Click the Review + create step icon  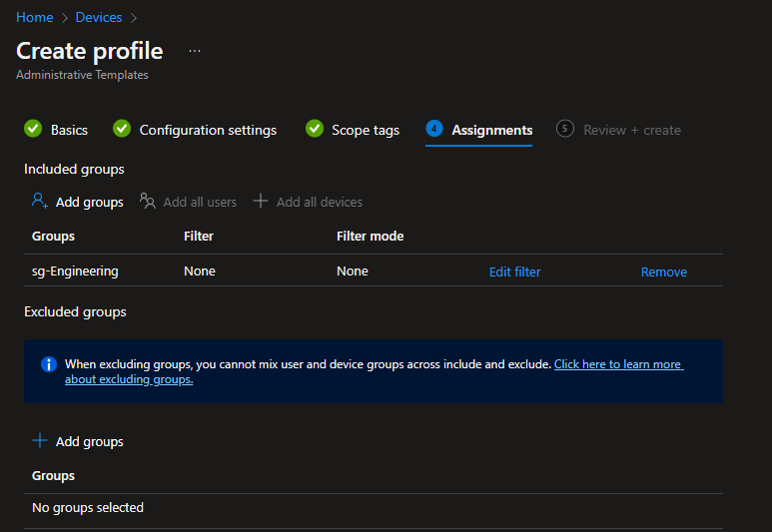click(x=565, y=129)
